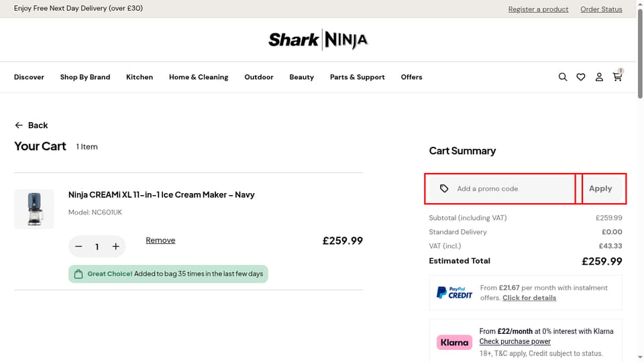Click the Order Status link

click(x=601, y=9)
